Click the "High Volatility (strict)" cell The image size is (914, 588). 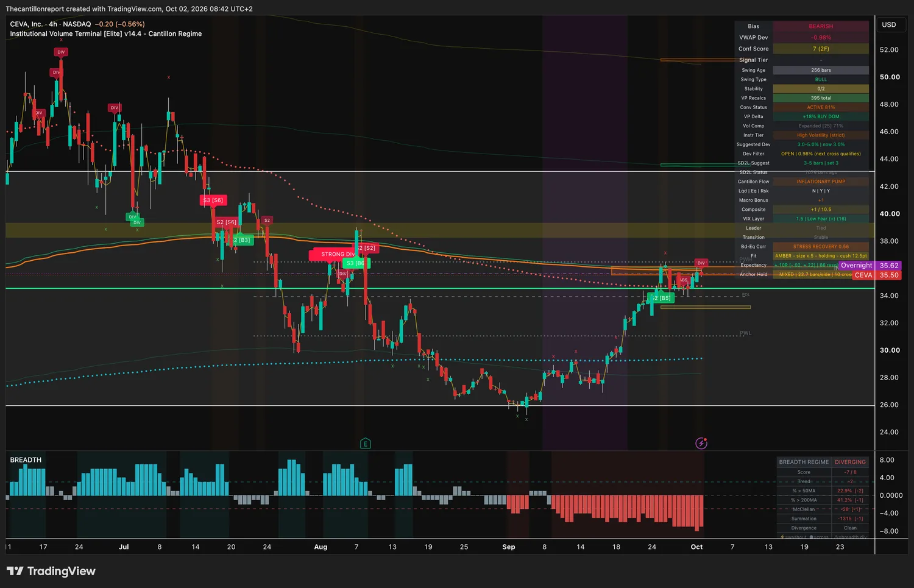point(821,135)
